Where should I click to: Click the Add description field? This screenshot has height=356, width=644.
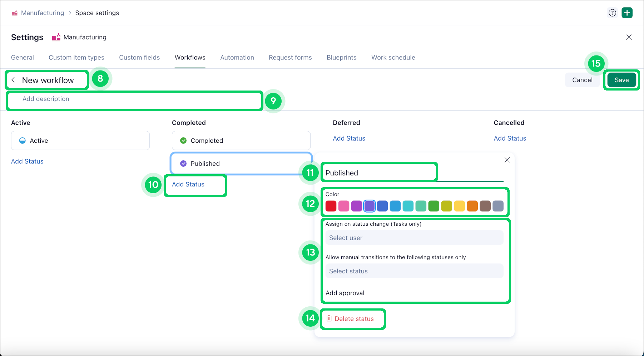tap(134, 99)
